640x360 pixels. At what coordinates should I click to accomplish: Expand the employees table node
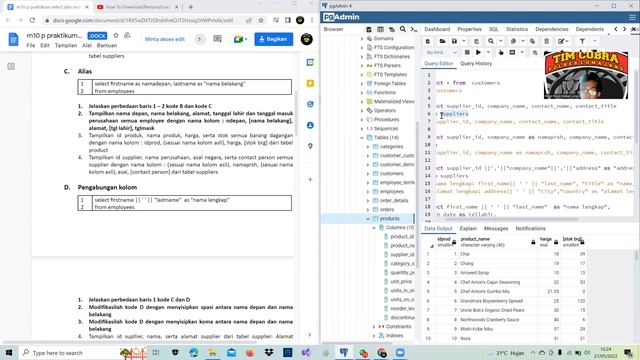coord(368,192)
